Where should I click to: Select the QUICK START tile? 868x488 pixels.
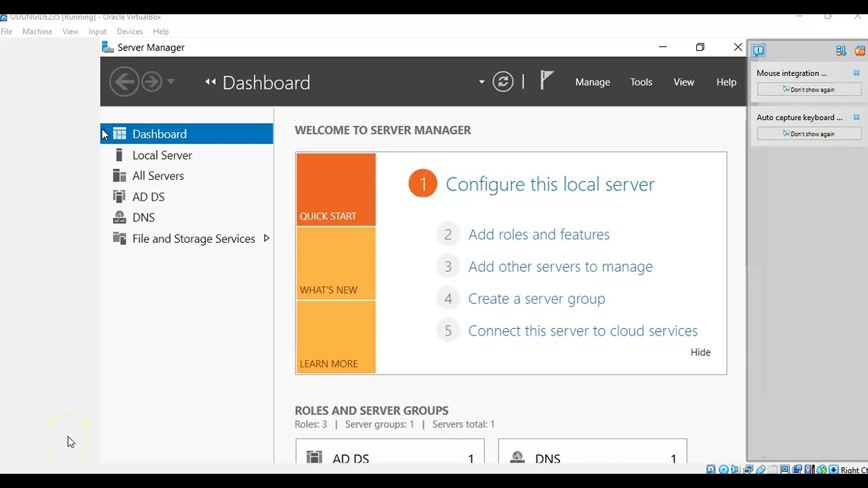point(336,190)
